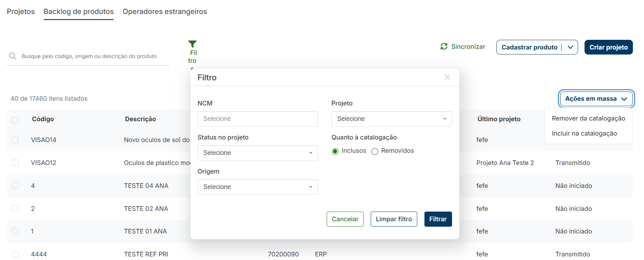Toggle the select-all header checkbox
644x260 pixels.
(15, 120)
